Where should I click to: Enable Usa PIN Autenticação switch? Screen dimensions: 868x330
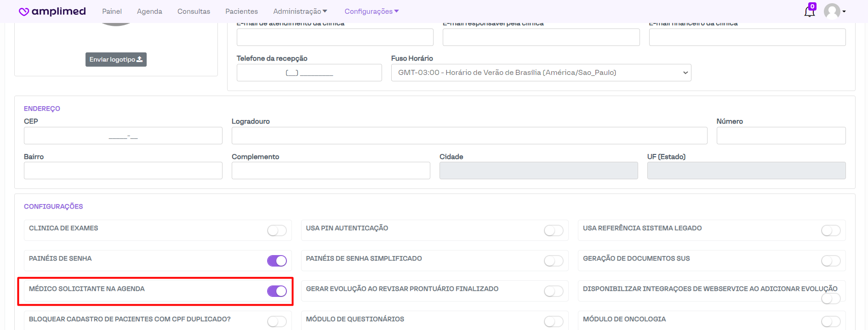554,230
